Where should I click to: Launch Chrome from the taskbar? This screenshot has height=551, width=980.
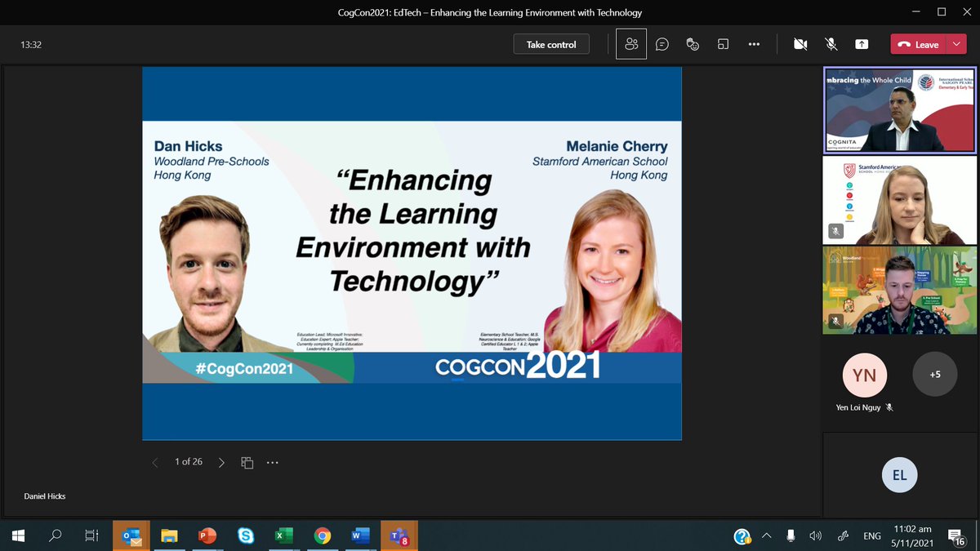(x=323, y=536)
